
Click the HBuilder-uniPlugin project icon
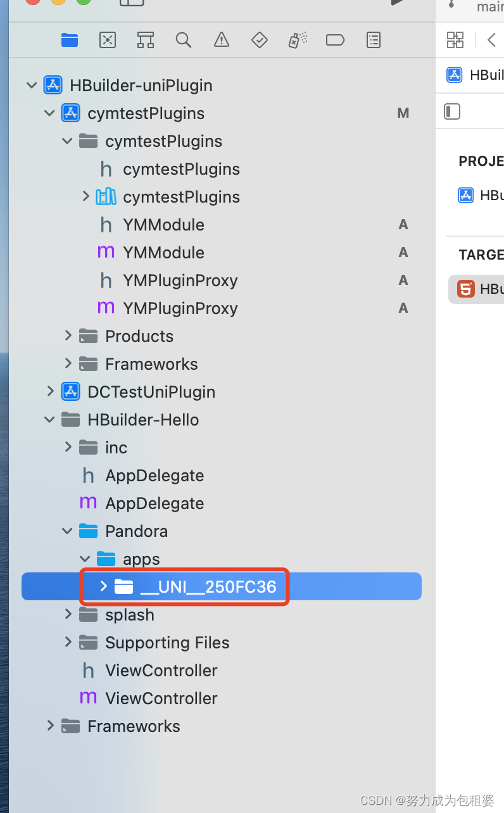tap(53, 85)
